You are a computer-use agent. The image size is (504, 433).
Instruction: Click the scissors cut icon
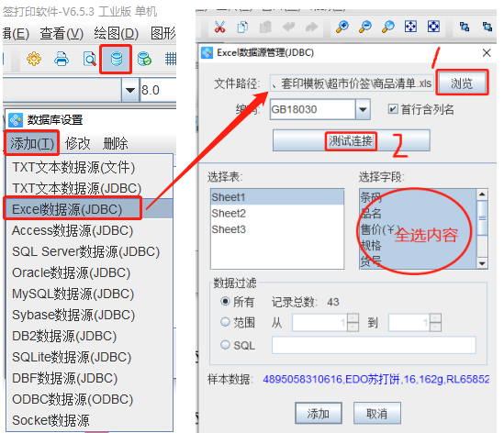tap(219, 27)
